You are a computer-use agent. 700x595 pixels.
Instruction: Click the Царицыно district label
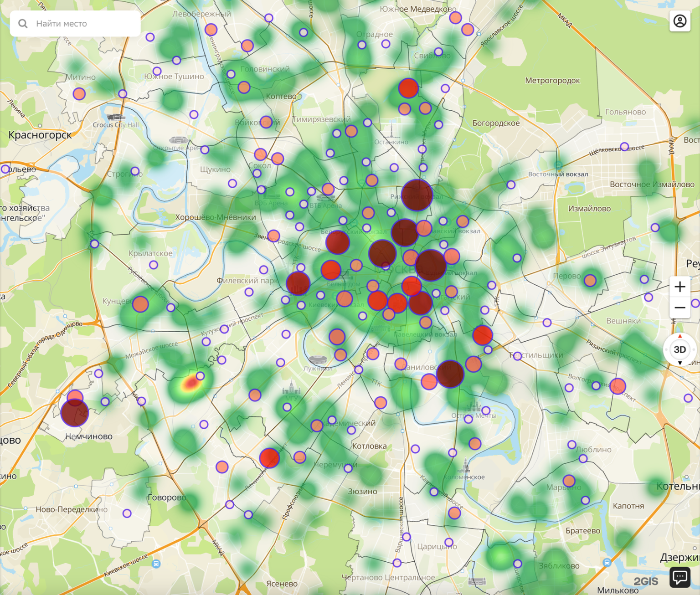437,546
